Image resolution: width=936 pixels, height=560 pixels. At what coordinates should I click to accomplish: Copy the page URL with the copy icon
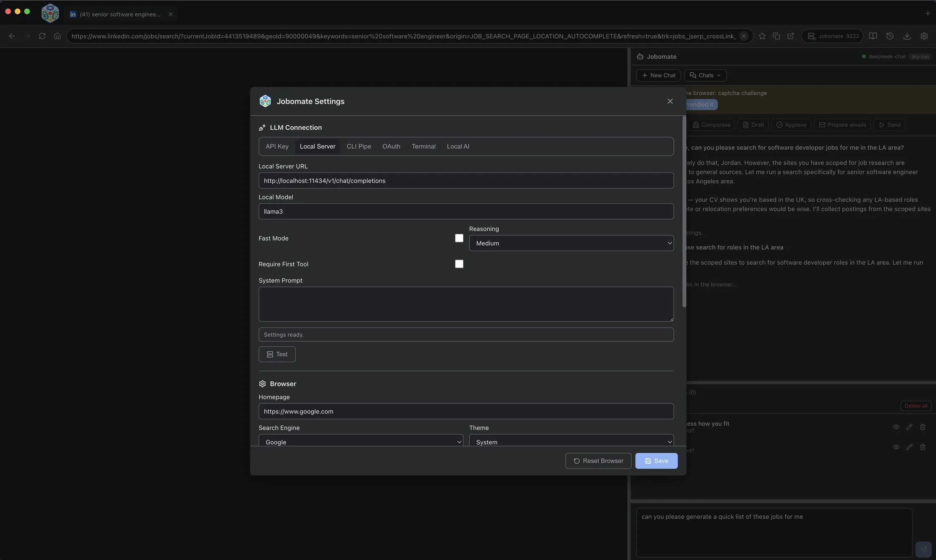[x=776, y=36]
